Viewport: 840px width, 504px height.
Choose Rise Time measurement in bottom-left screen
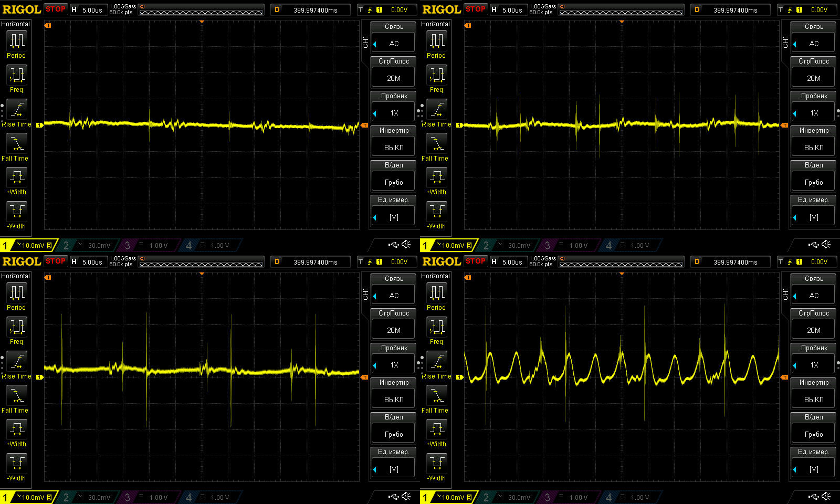[x=17, y=365]
